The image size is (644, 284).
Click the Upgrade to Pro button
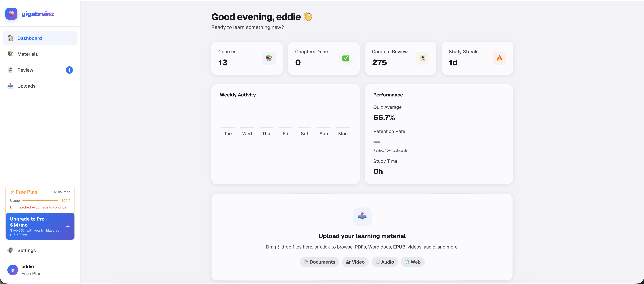tap(40, 226)
